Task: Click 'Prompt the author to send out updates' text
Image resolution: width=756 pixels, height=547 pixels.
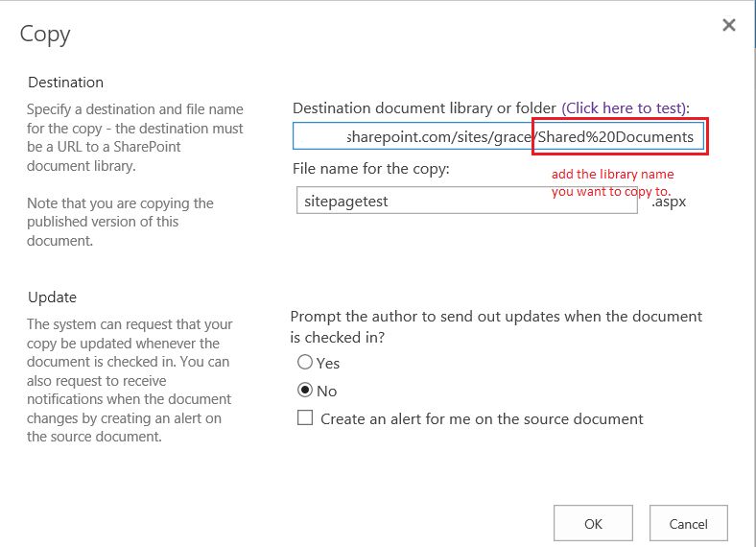Action: tap(496, 326)
